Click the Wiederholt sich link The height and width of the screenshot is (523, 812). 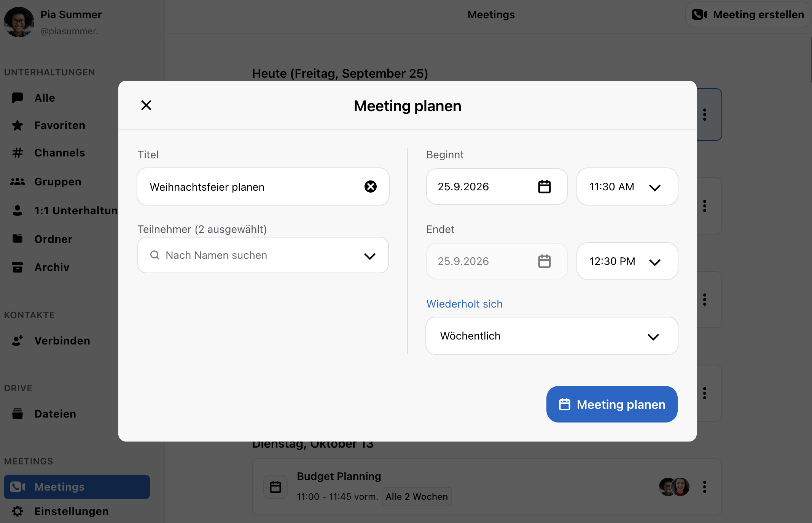[464, 304]
